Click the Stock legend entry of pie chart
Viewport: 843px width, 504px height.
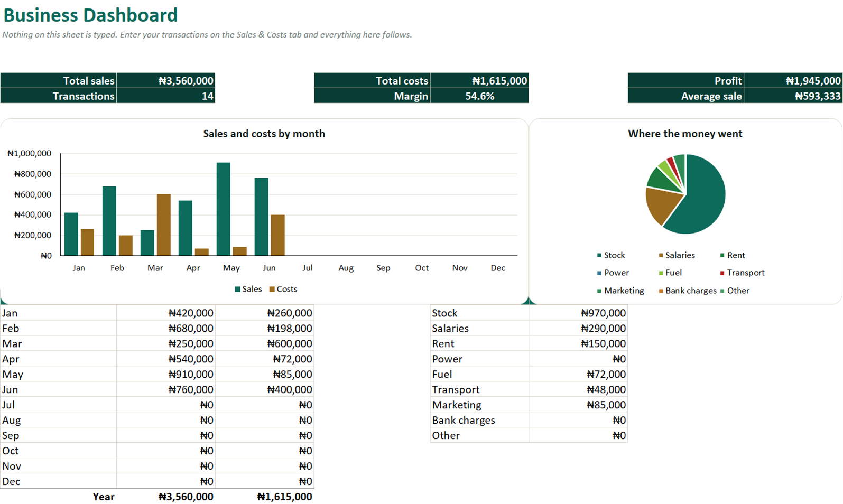(x=611, y=255)
